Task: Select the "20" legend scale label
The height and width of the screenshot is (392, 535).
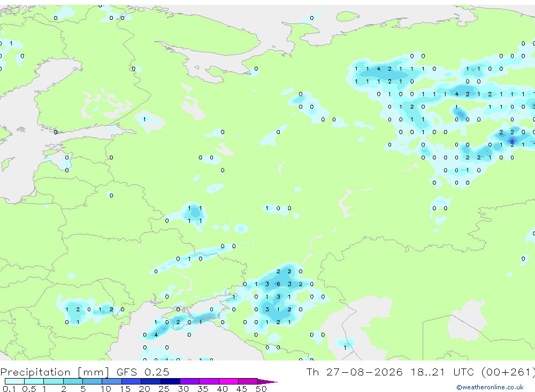Action: coord(144,389)
